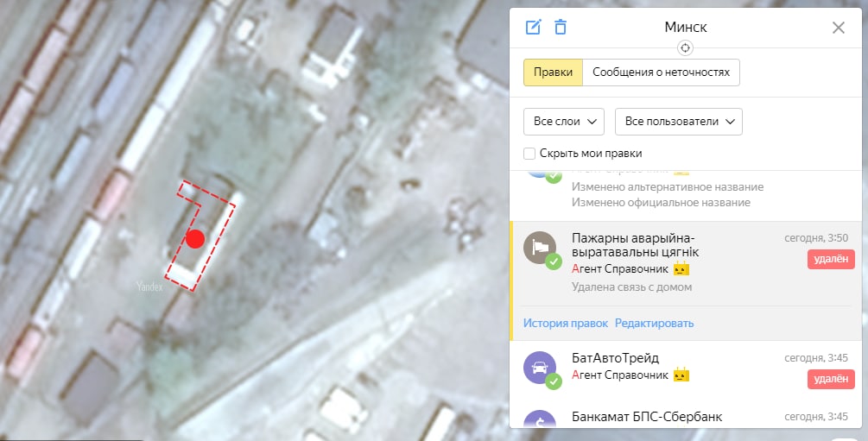This screenshot has width=868, height=441.
Task: Click the Удалена связь с домом text
Action: [631, 287]
